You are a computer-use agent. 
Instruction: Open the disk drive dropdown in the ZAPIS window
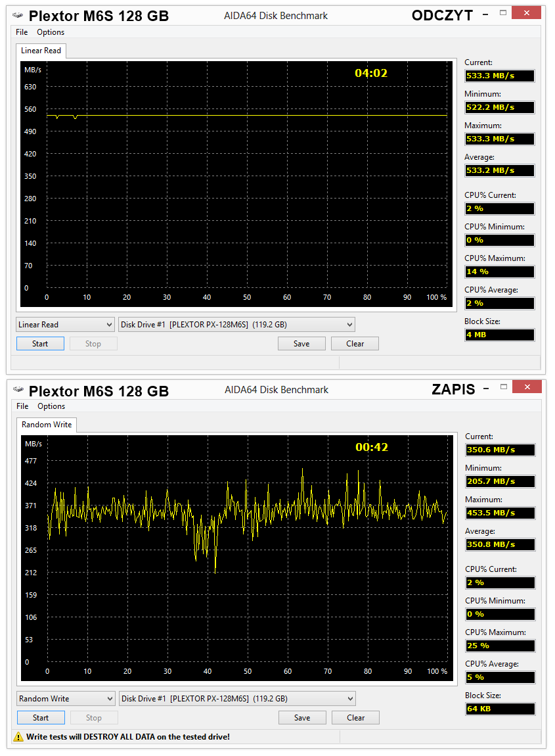238,699
